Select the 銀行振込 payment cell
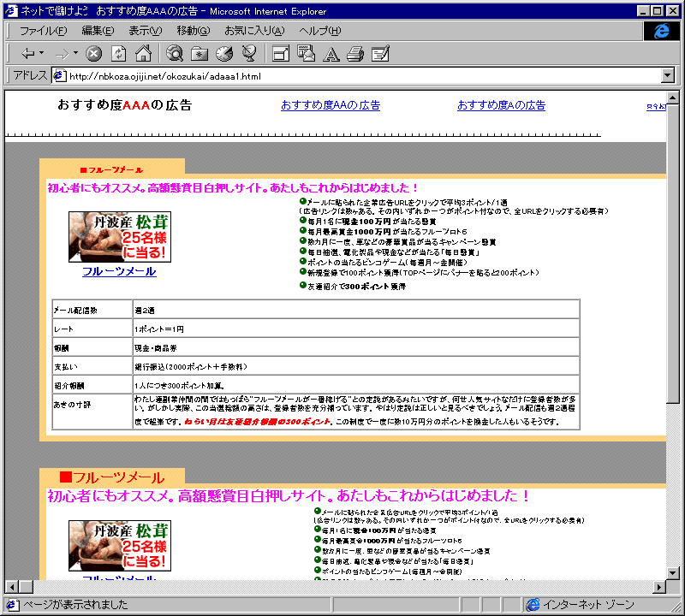 coord(356,366)
